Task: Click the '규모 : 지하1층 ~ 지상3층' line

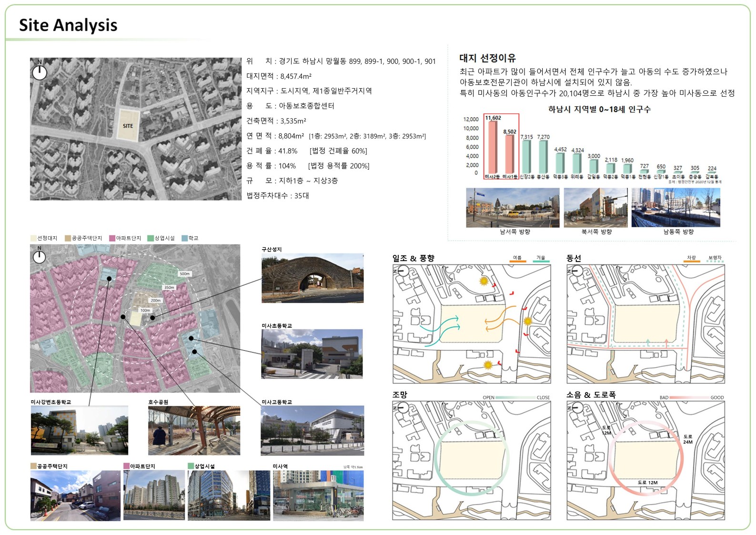Action: (292, 181)
